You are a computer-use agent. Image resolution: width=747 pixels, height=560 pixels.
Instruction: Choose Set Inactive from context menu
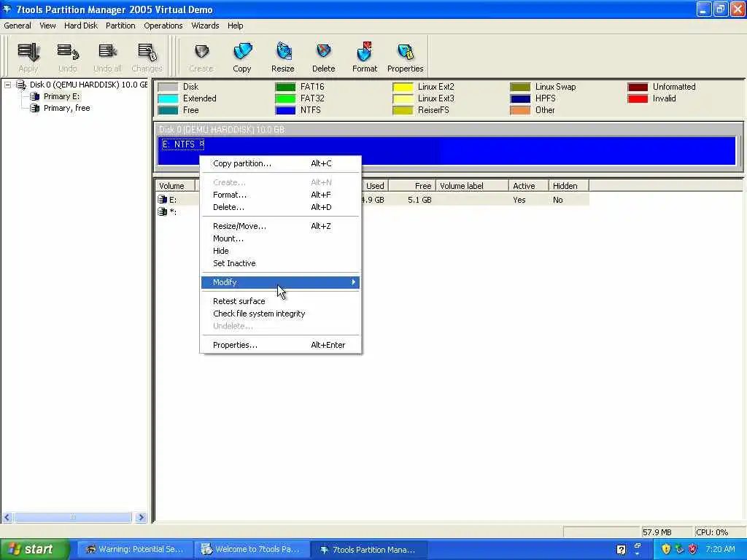(x=280, y=263)
